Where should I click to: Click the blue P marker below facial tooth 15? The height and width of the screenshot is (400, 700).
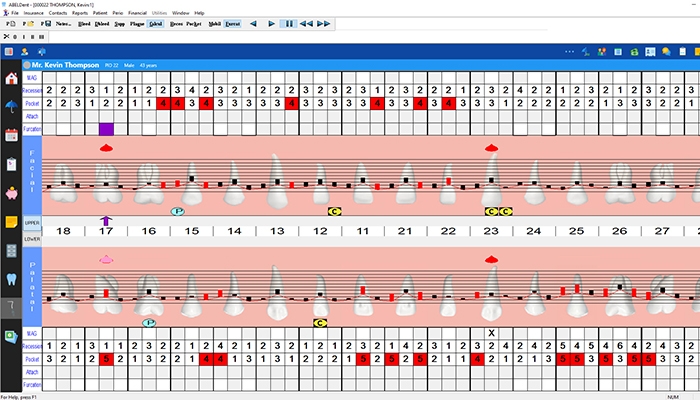(178, 211)
